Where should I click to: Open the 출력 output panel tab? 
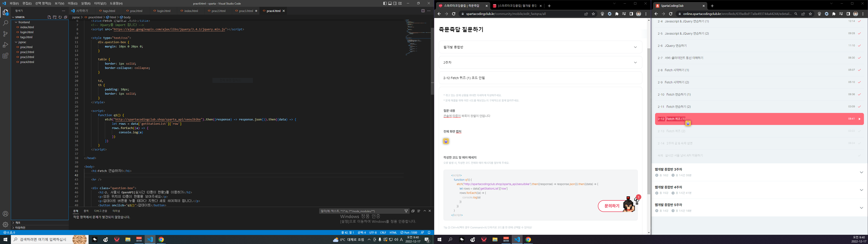pos(86,211)
